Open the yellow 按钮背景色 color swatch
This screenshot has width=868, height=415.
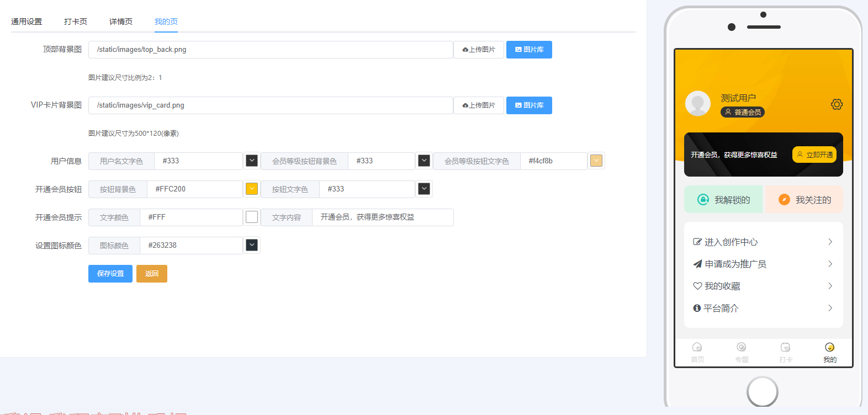point(252,189)
